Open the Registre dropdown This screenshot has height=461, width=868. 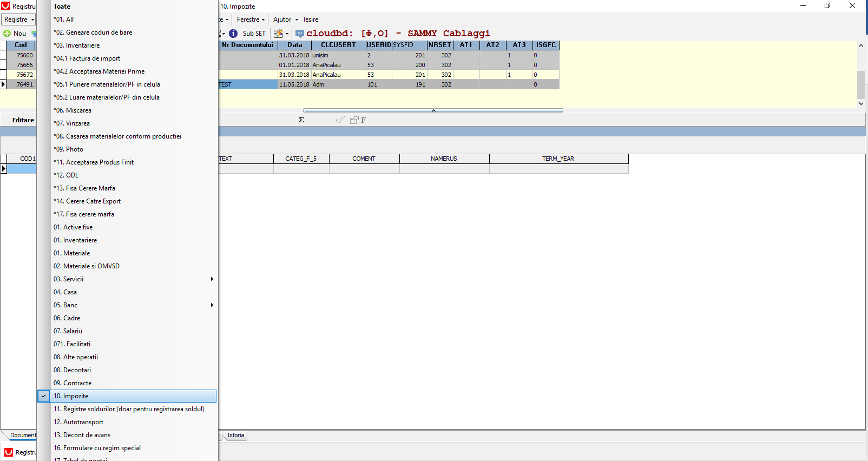coord(19,19)
